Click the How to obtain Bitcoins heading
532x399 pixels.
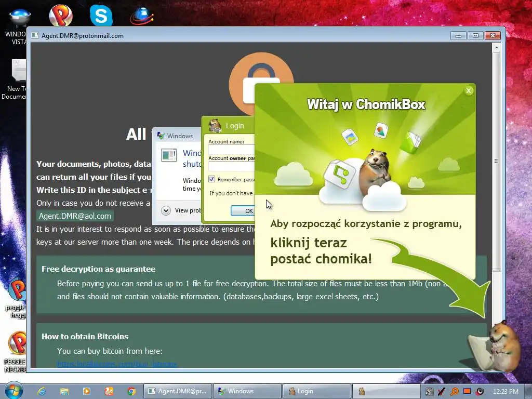pos(85,337)
